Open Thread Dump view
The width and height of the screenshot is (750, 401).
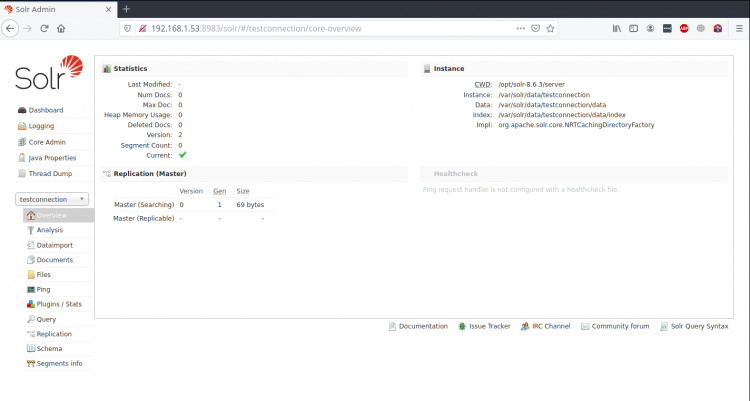click(49, 174)
